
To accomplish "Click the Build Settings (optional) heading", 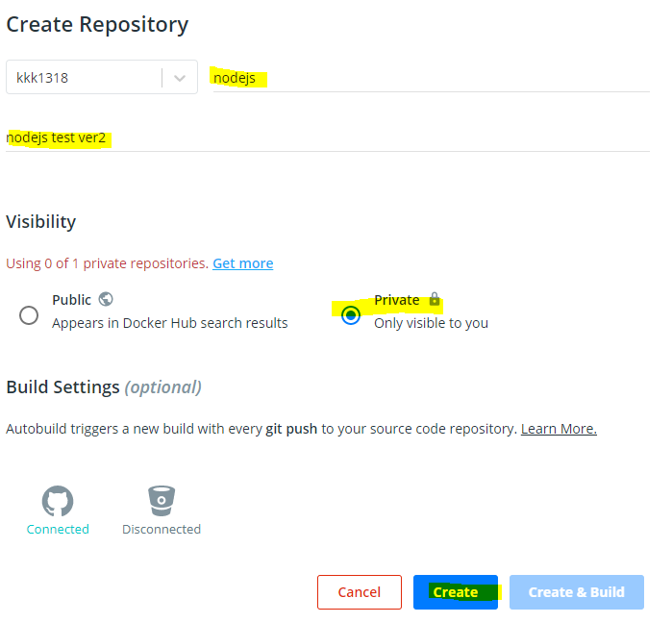I will coord(104,386).
